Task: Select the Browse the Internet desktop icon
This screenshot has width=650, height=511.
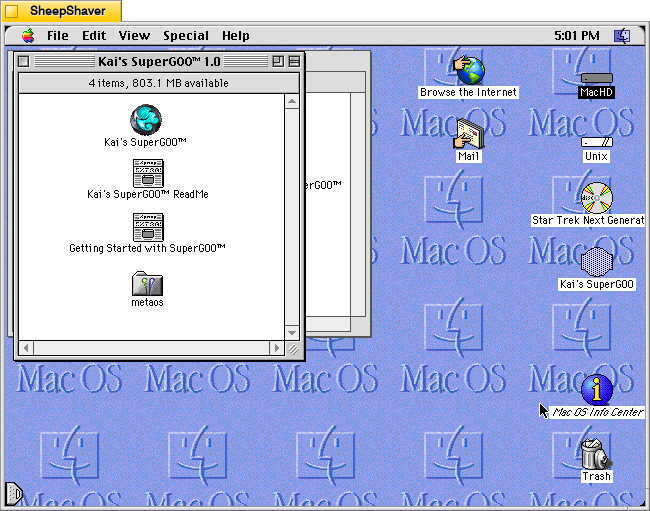Action: coord(468,70)
